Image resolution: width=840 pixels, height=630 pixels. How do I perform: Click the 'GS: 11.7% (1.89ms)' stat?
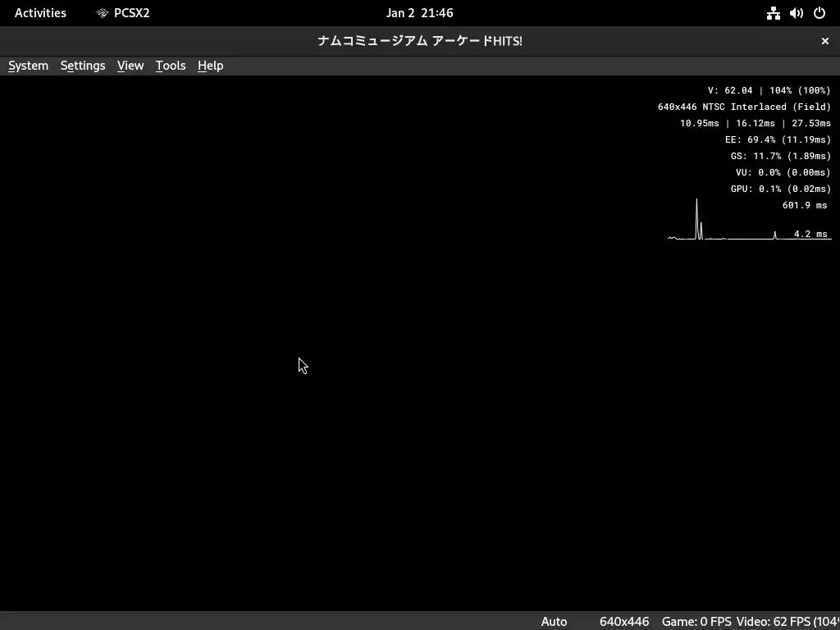tap(781, 156)
